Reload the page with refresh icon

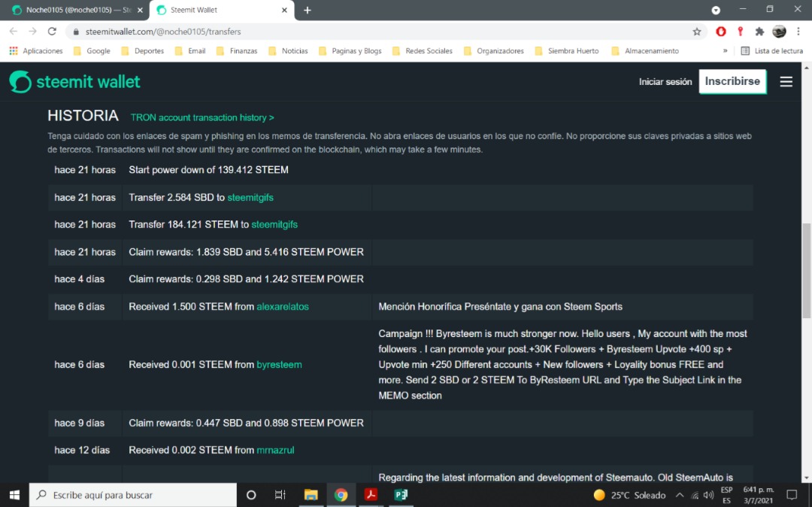coord(52,32)
